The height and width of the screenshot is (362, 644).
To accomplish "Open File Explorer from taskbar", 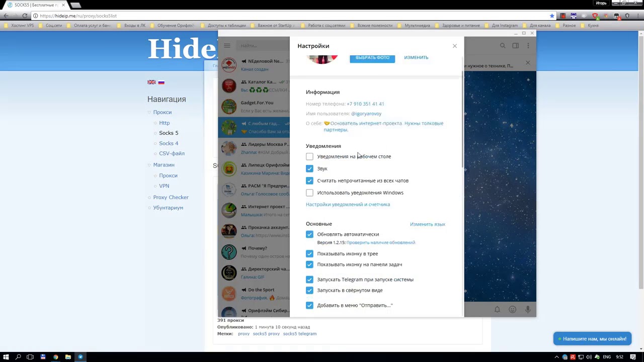I will [x=68, y=357].
